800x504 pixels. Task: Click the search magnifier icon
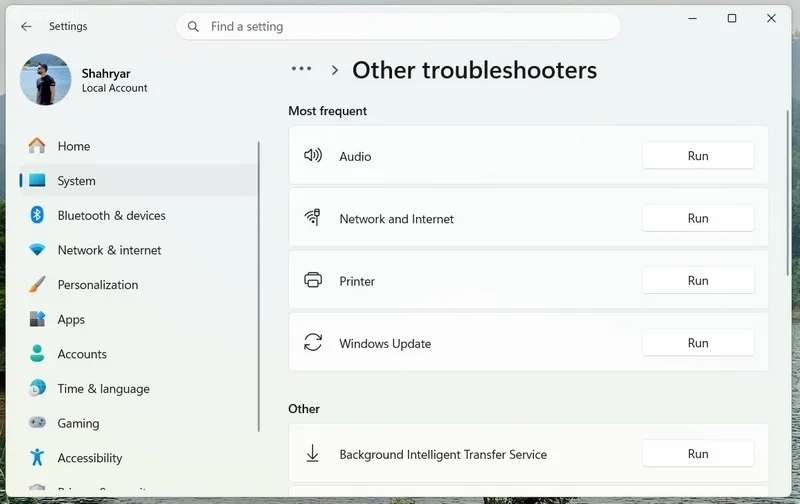point(193,27)
